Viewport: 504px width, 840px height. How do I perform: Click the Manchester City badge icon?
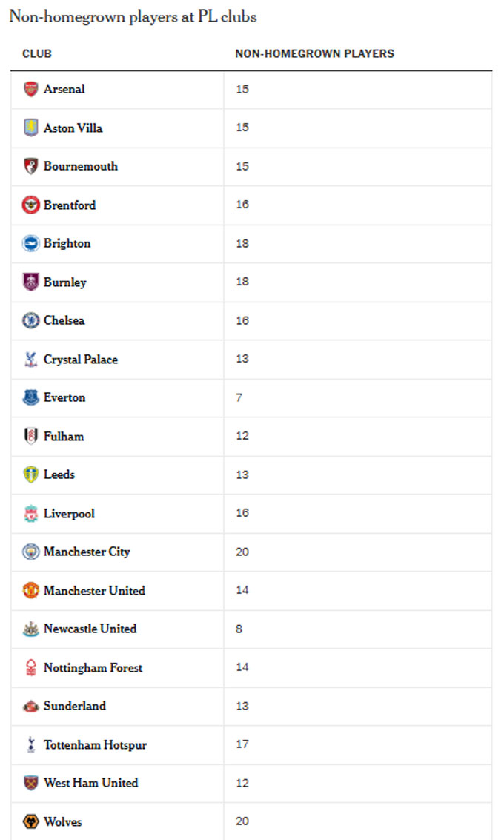pyautogui.click(x=31, y=552)
